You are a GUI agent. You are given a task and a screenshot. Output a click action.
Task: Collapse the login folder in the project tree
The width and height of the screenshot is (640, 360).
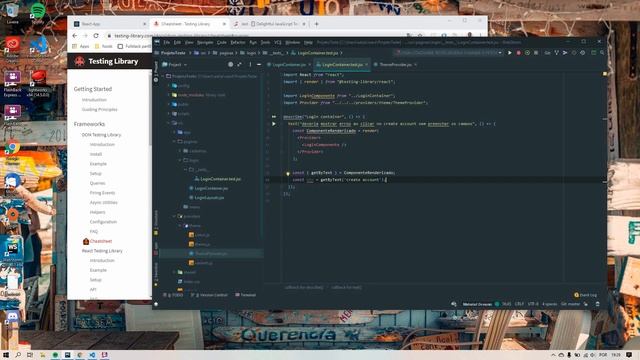click(x=180, y=160)
